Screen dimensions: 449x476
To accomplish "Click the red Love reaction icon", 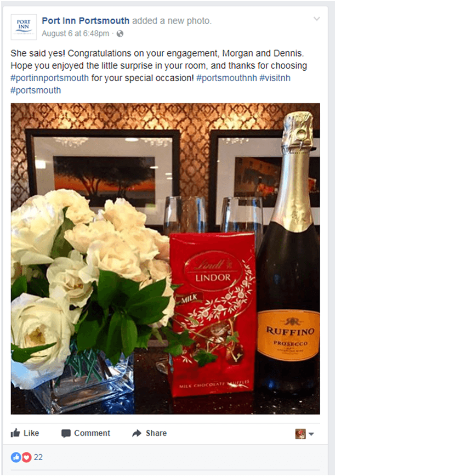I will point(27,457).
